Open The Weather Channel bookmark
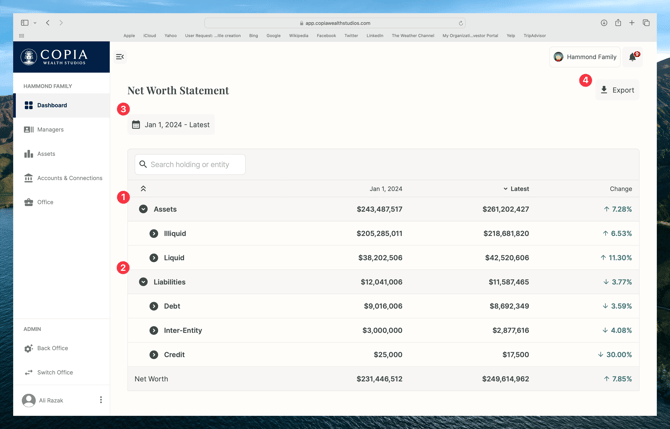The image size is (670, 429). click(x=413, y=35)
